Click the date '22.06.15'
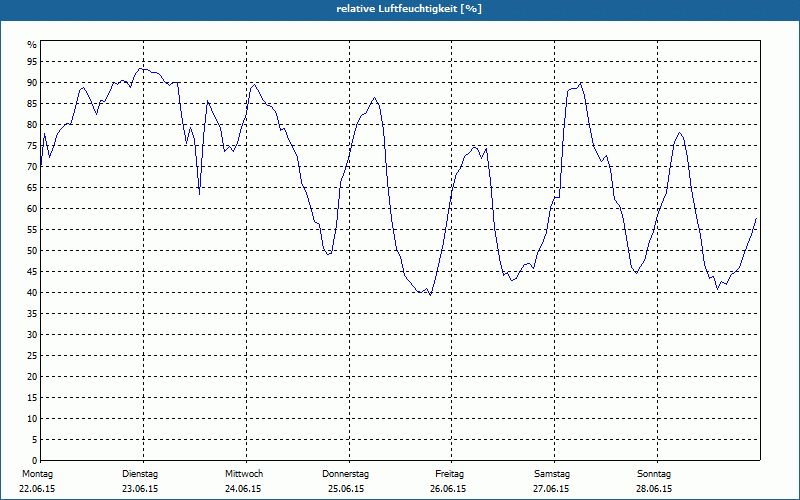Screen dimensions: 800x500 pos(37,489)
